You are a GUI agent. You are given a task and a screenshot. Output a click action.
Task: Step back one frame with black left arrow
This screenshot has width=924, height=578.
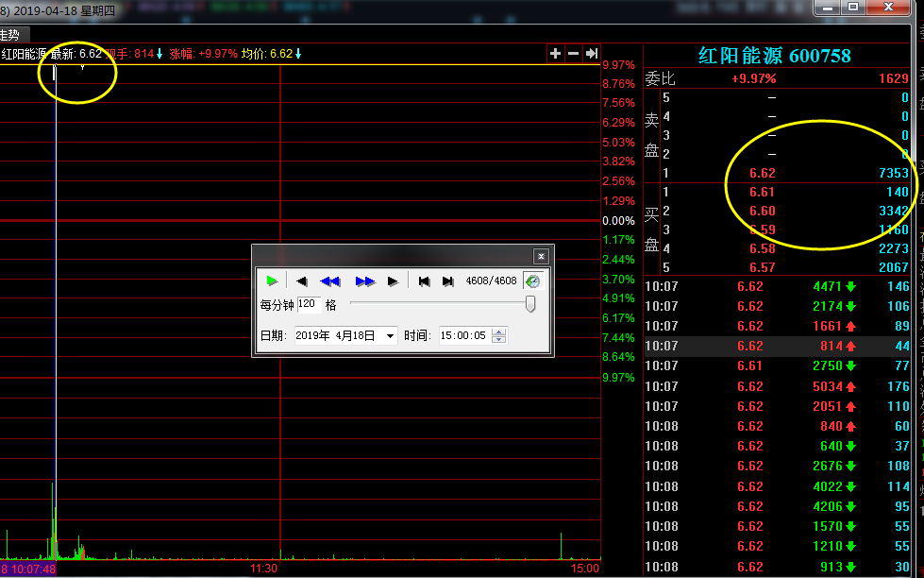pos(302,281)
